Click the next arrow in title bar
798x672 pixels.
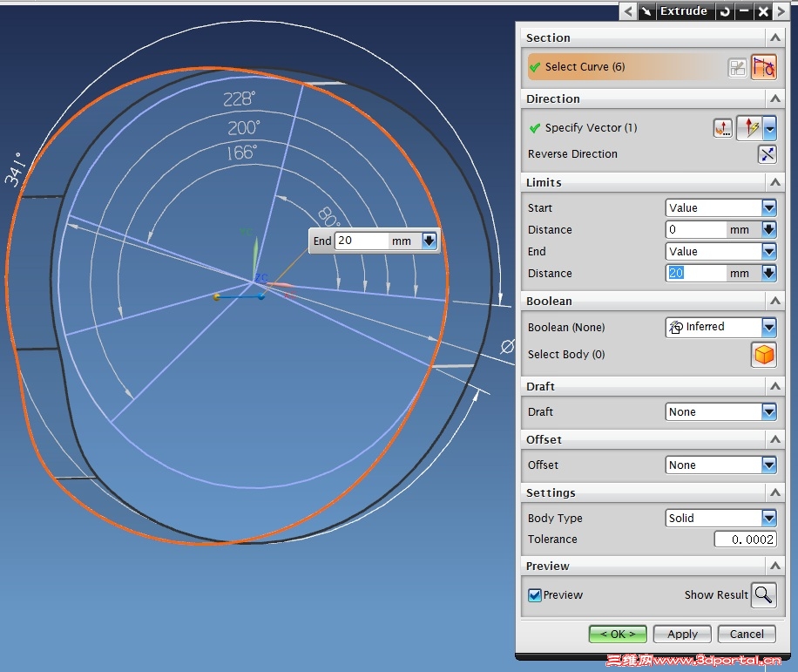[x=781, y=11]
